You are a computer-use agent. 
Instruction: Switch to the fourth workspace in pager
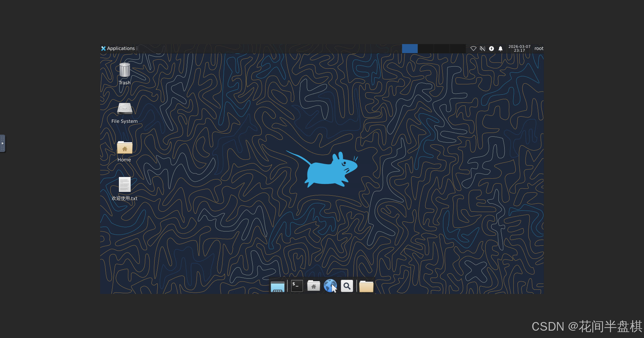tap(458, 49)
